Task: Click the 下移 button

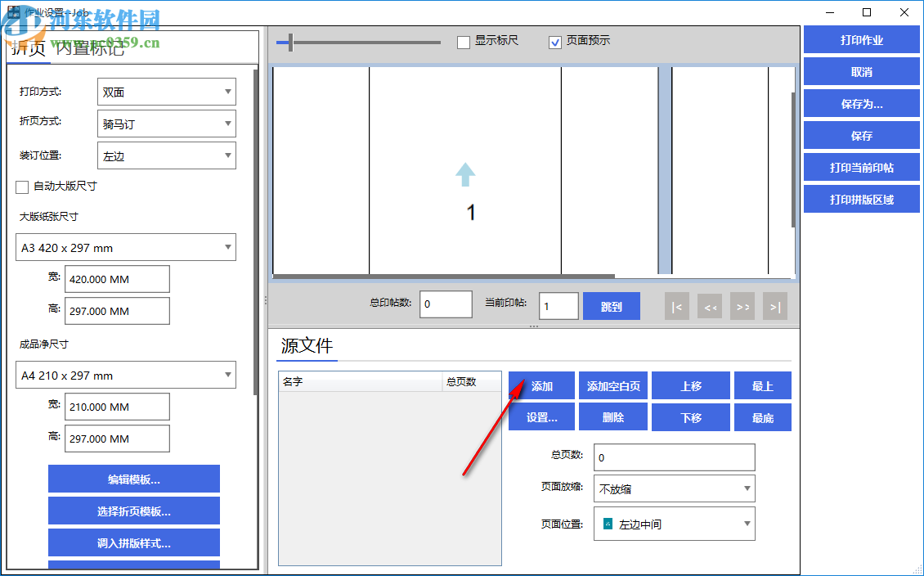Action: (x=691, y=417)
